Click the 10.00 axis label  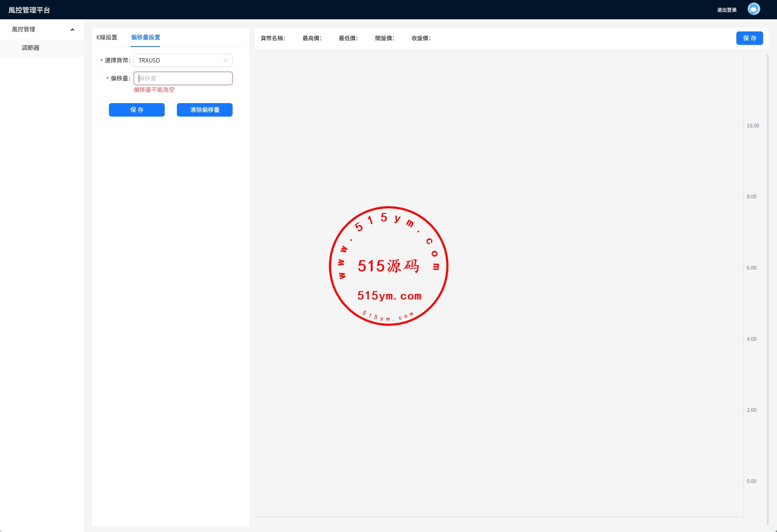point(753,126)
